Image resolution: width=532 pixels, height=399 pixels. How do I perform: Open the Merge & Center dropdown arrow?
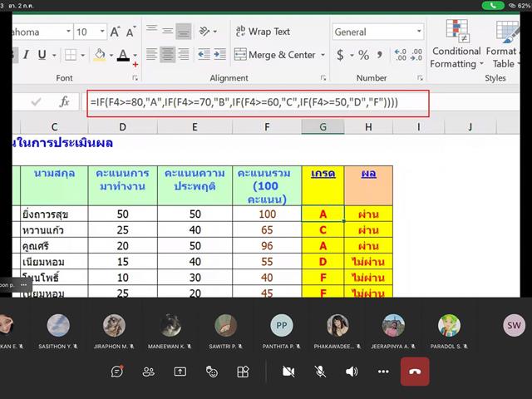(x=323, y=55)
